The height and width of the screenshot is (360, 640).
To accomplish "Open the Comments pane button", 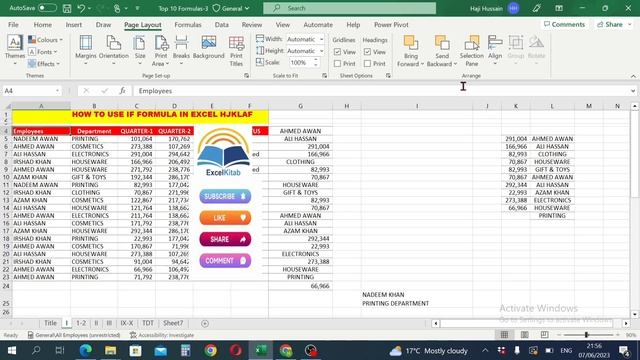I will tap(564, 24).
